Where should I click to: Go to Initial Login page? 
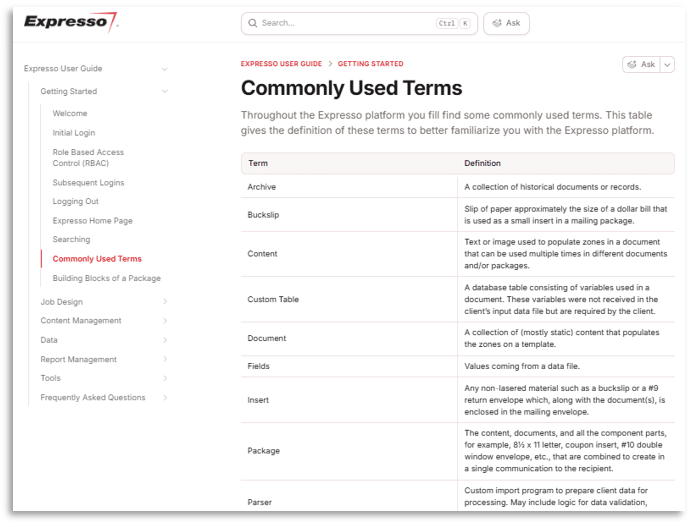74,133
